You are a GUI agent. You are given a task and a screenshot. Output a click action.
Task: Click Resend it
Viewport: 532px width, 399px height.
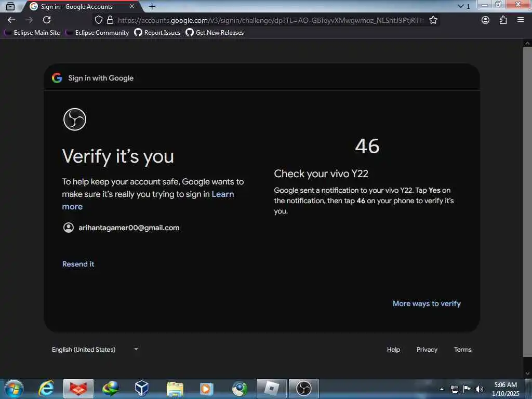pos(78,264)
